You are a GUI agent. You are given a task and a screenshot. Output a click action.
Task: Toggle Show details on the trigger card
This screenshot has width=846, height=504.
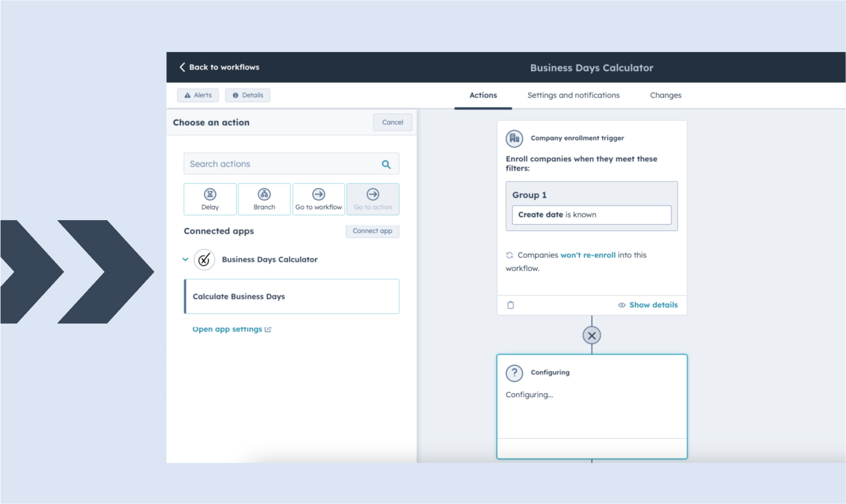pos(648,305)
